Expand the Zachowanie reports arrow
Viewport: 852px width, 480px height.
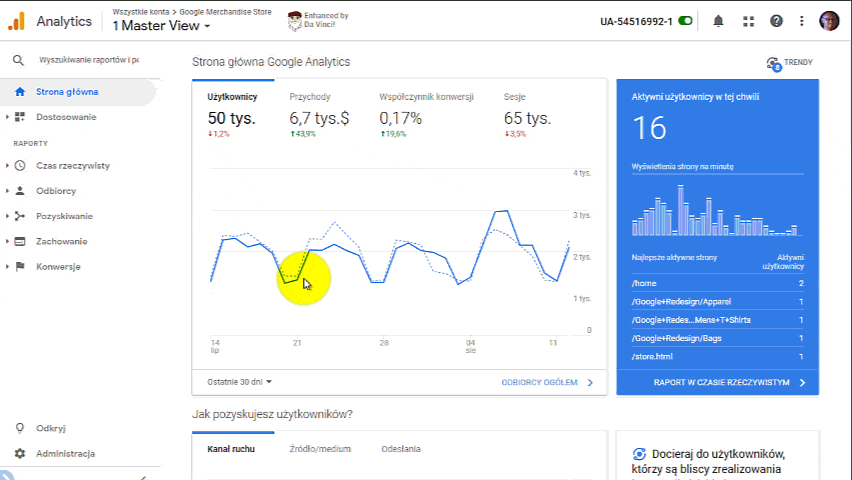tap(7, 241)
